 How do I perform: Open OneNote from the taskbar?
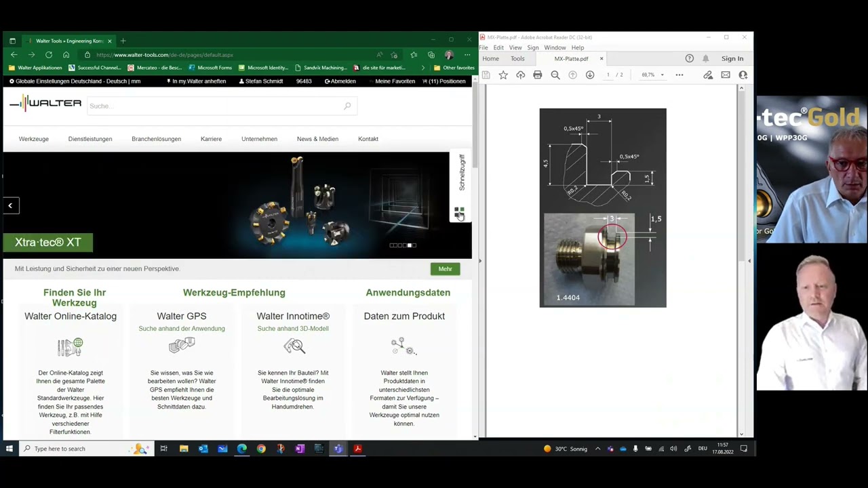[300, 449]
